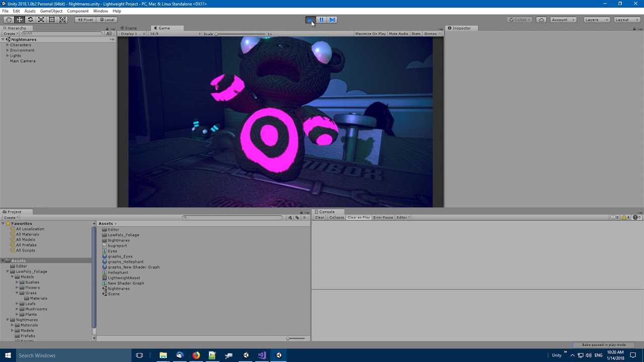Toggle console info message count
644x362 pixels.
point(615,217)
